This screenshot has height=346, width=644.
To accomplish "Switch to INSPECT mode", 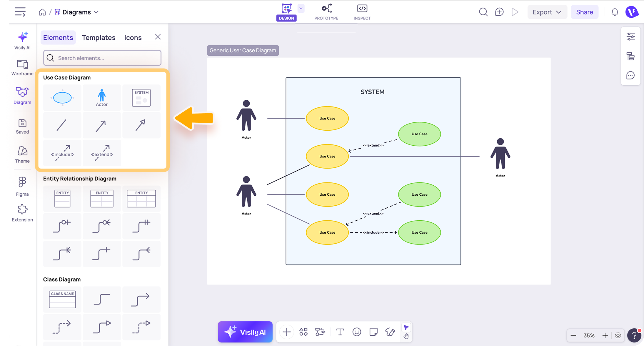I will pos(362,12).
